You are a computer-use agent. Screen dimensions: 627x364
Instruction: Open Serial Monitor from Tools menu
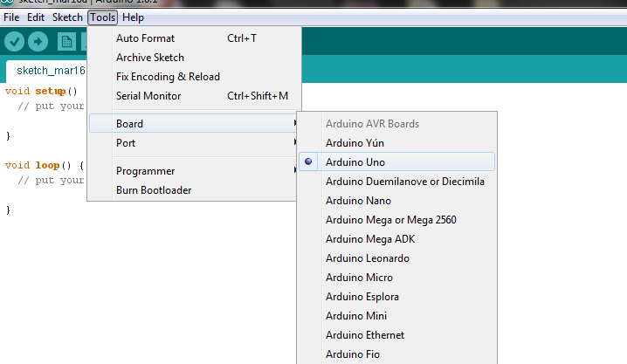click(195, 96)
